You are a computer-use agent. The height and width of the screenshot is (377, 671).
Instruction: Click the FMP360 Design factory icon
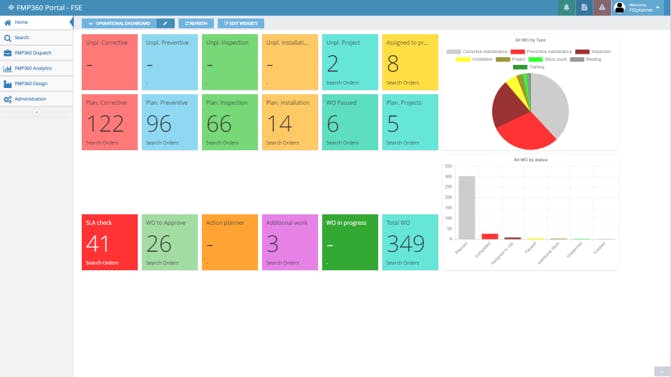tap(7, 84)
